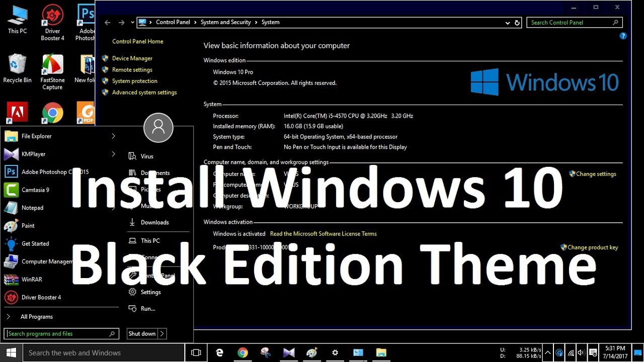
Task: Open Paint taskbar icon
Action: point(312,353)
